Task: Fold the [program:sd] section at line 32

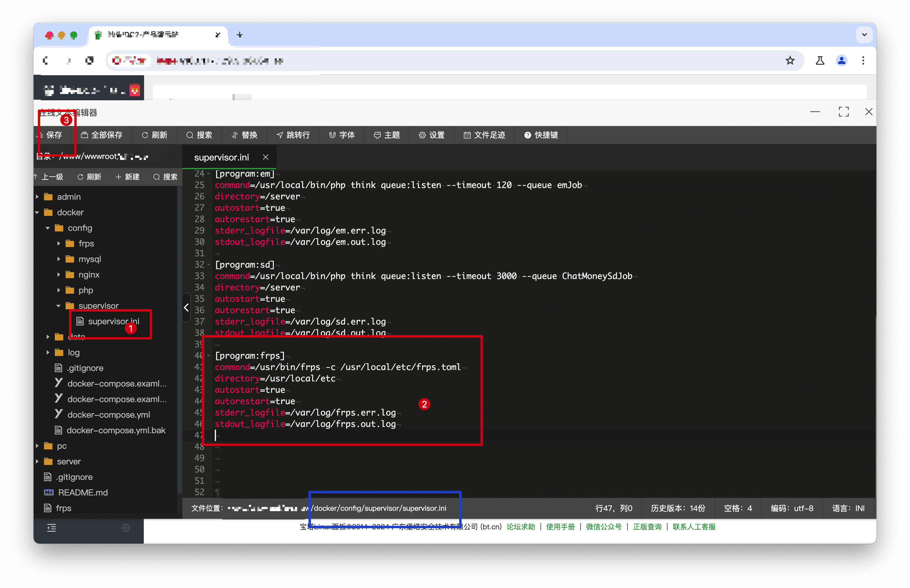Action: point(209,265)
